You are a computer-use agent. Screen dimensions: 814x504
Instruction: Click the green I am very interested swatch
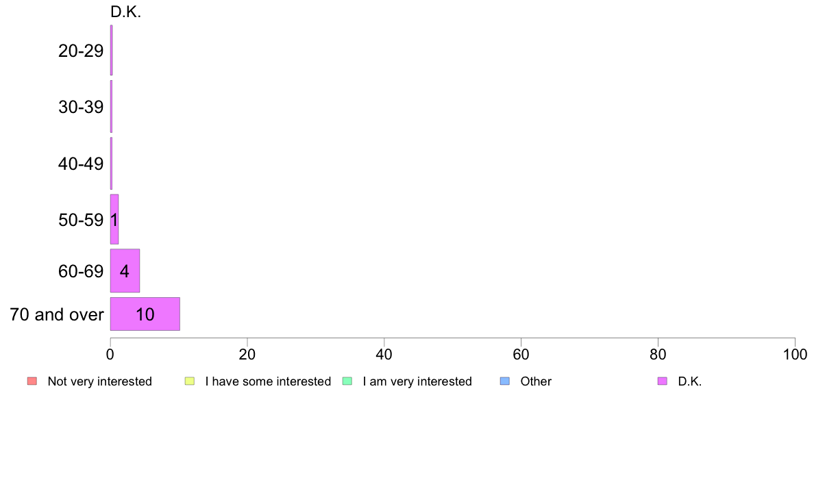click(347, 381)
